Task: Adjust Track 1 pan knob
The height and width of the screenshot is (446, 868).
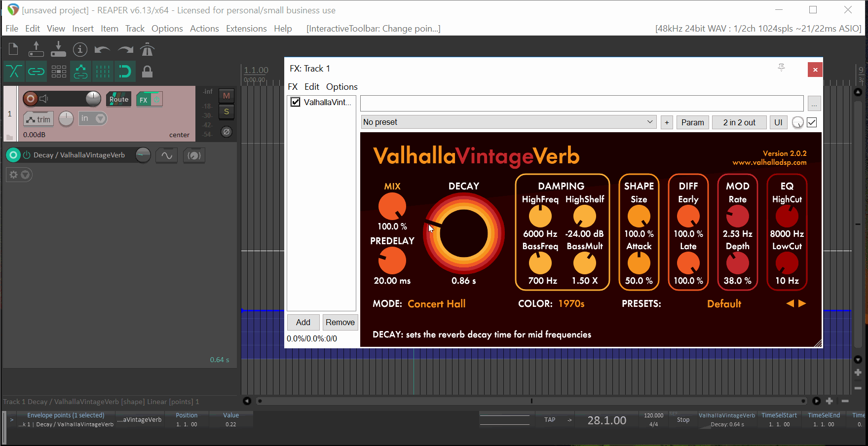Action: [x=66, y=118]
